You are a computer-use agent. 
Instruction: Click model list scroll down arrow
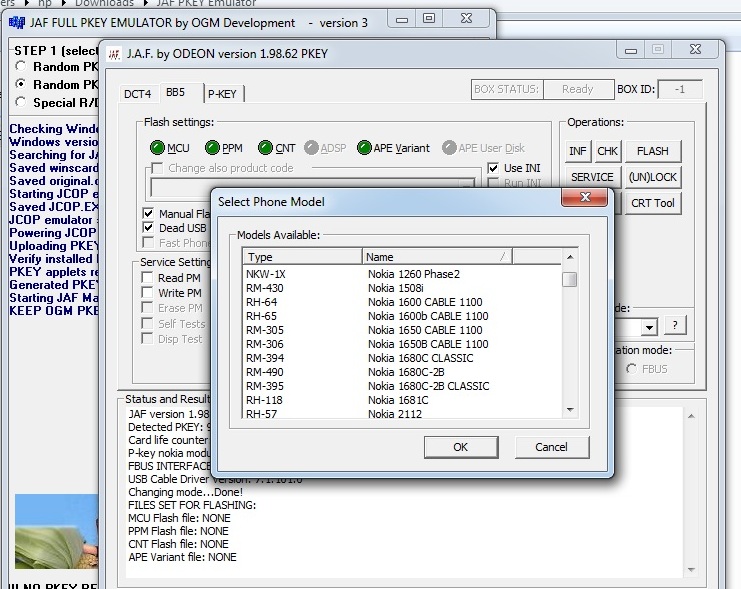(570, 409)
